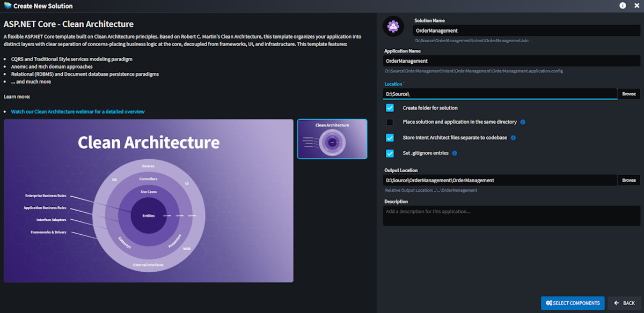Click info icon beside Set .gitignore entries

pyautogui.click(x=455, y=153)
